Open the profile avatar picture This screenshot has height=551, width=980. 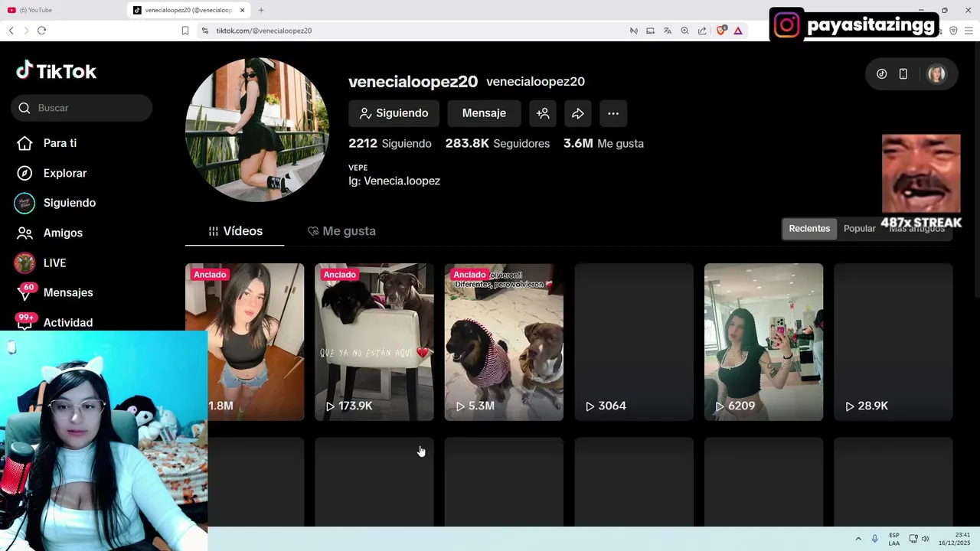tap(256, 129)
